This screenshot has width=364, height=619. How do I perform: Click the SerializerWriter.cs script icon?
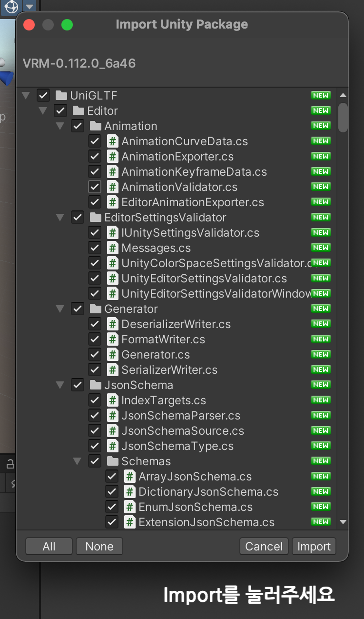click(x=113, y=370)
